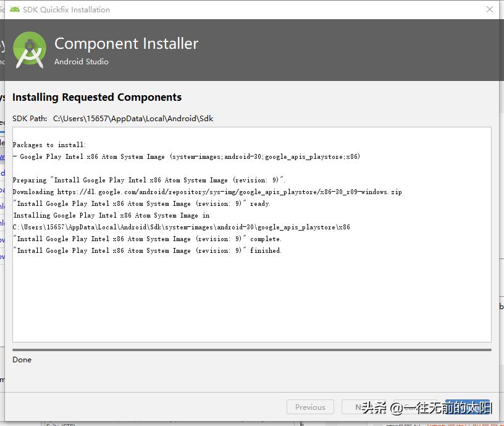Click the Android Studio logo in the dialog header
This screenshot has width=504, height=426.
tap(29, 49)
